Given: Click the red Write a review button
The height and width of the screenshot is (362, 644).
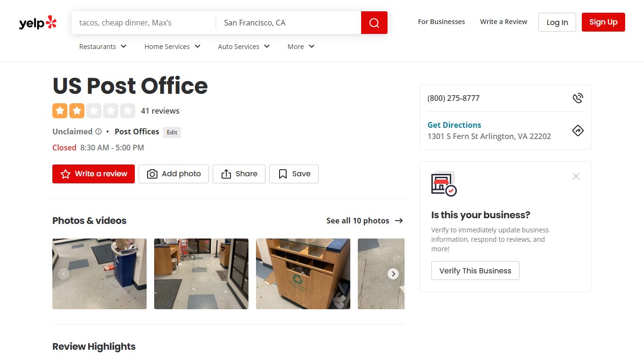Looking at the screenshot, I should tap(93, 174).
